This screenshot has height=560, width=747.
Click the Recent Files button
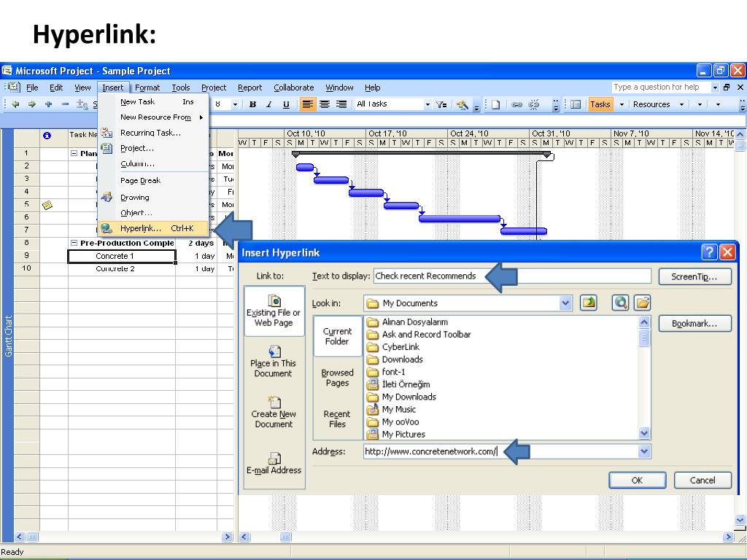coord(337,419)
